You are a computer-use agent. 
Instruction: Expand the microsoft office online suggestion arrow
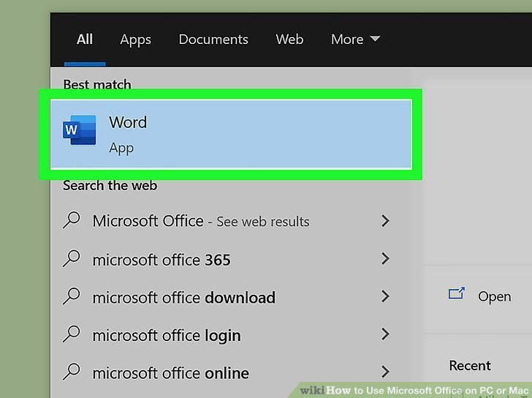385,372
